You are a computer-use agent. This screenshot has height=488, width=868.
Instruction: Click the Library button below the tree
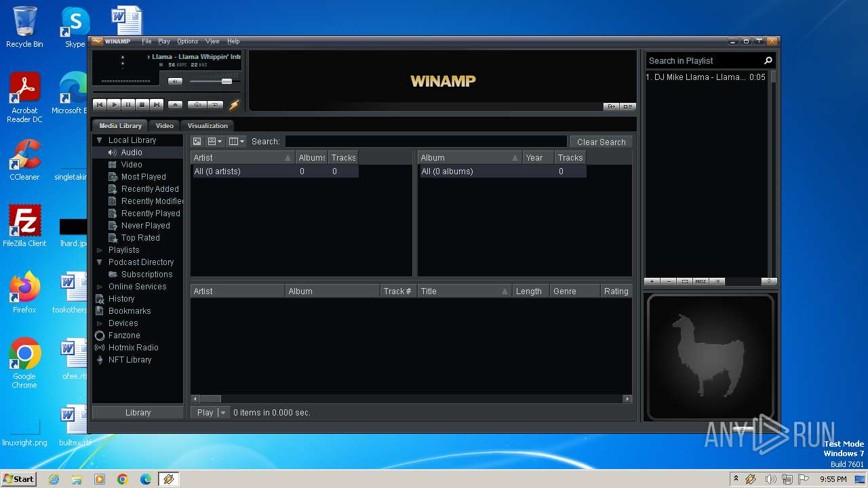tap(138, 412)
